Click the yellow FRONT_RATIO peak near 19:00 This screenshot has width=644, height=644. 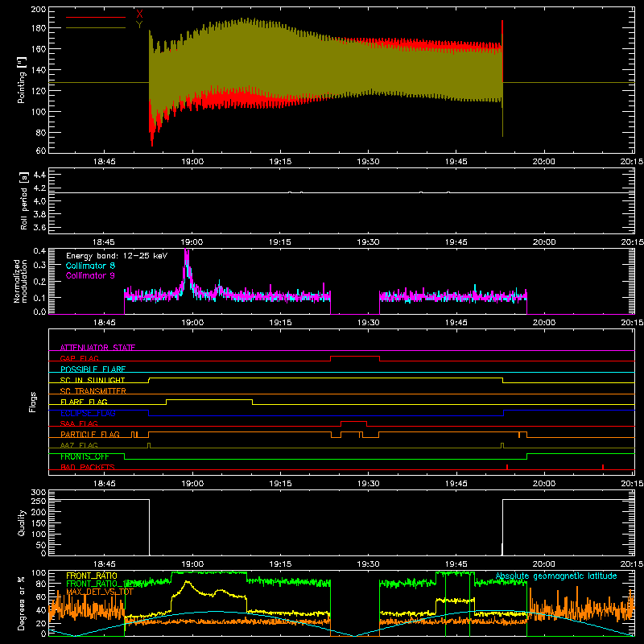click(x=188, y=582)
